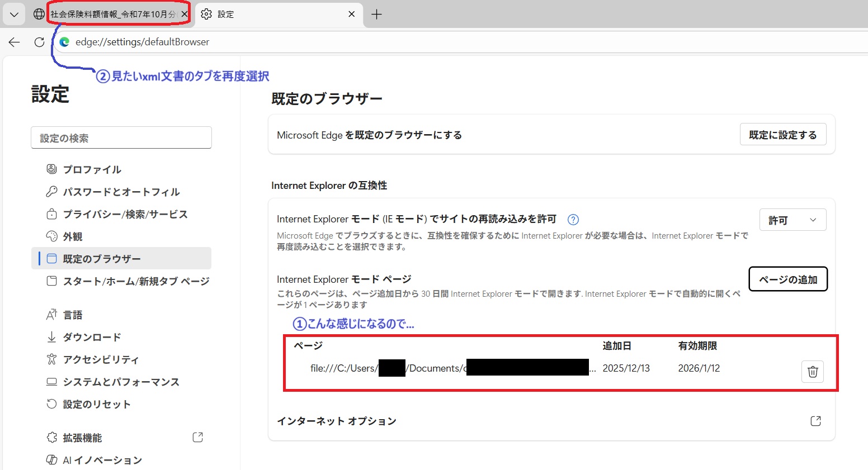868x470 pixels.
Task: Select プライバシー/検索/サービス in the sidebar
Action: pyautogui.click(x=125, y=214)
